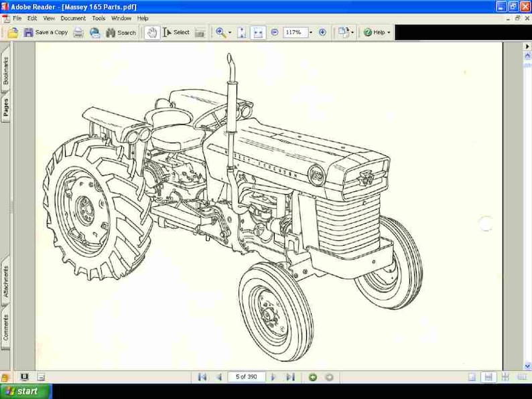Toggle the Fit Width view button
The height and width of the screenshot is (399, 532).
(258, 33)
